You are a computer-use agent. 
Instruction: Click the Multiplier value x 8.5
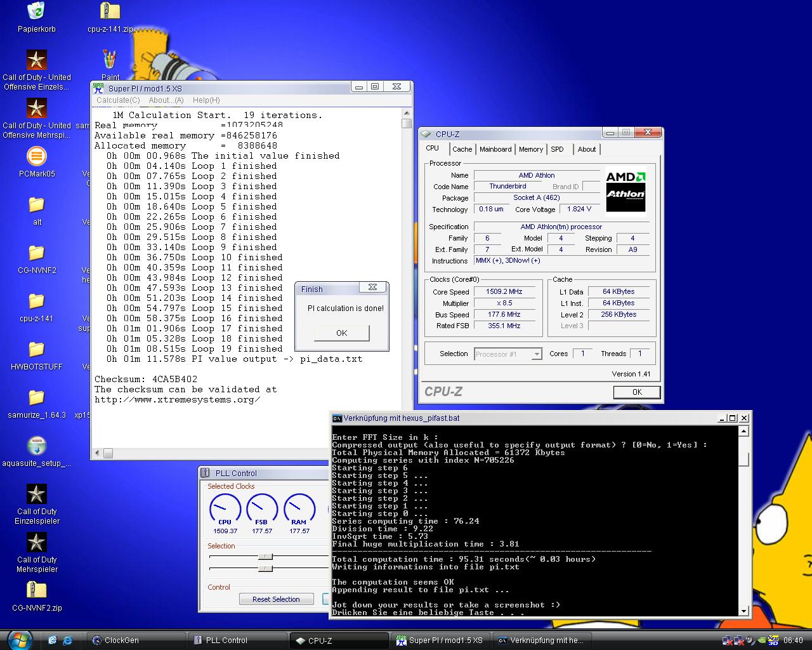pos(504,303)
